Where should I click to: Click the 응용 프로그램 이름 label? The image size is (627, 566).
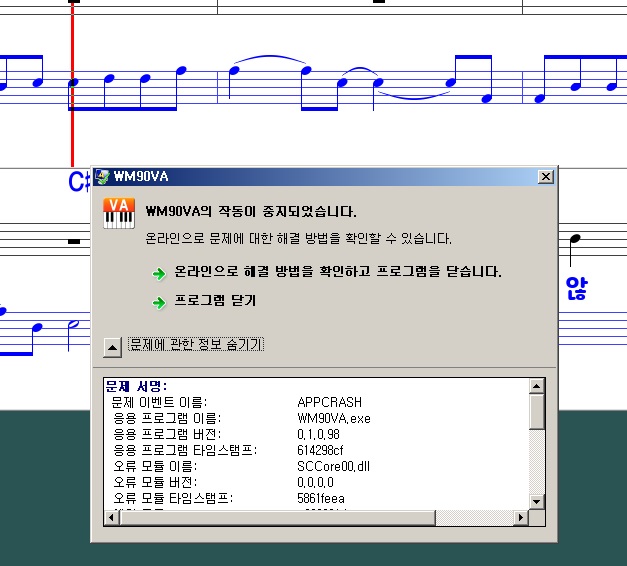coord(167,418)
